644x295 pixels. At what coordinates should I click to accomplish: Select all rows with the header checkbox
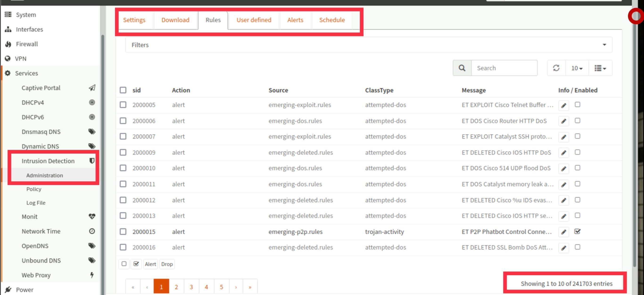[x=123, y=90]
